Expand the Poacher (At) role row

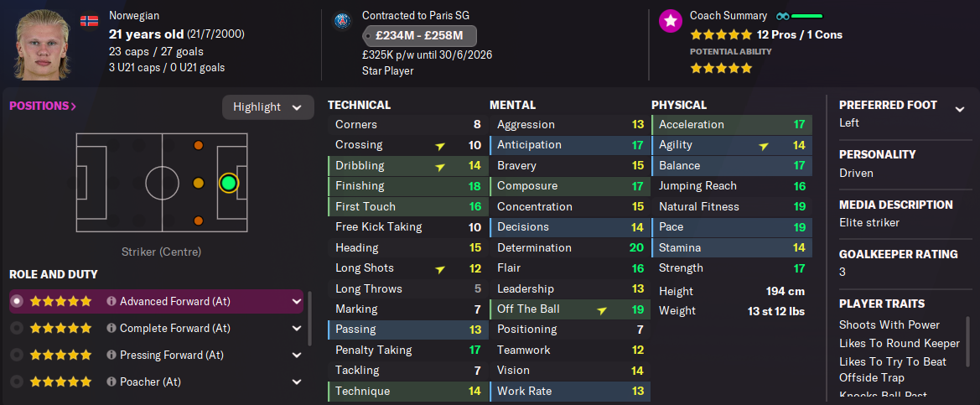click(296, 382)
